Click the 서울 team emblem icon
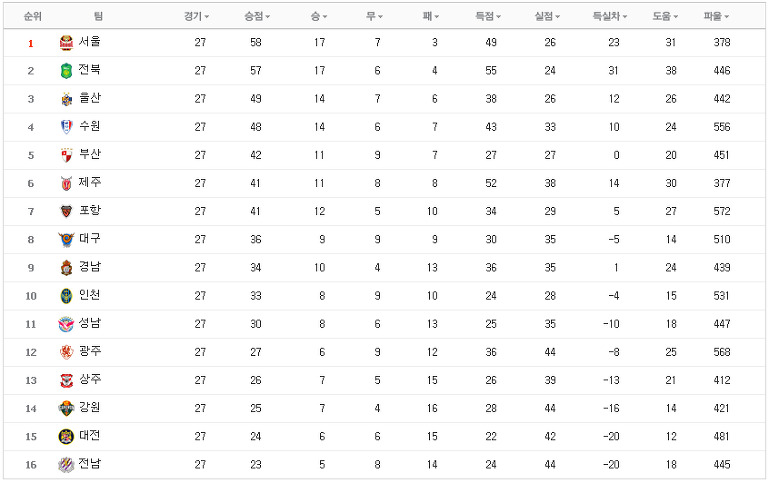Screen dimensions: 769x483 tap(66, 43)
